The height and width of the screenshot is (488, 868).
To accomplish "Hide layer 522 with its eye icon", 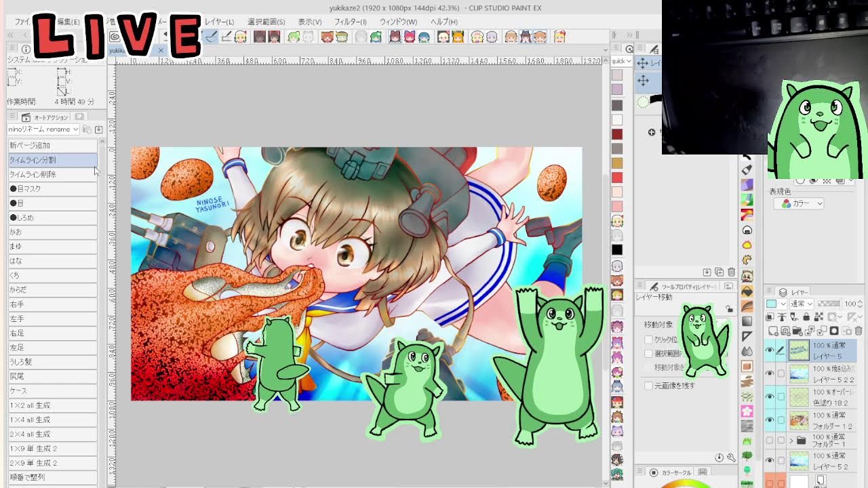I will (x=769, y=373).
